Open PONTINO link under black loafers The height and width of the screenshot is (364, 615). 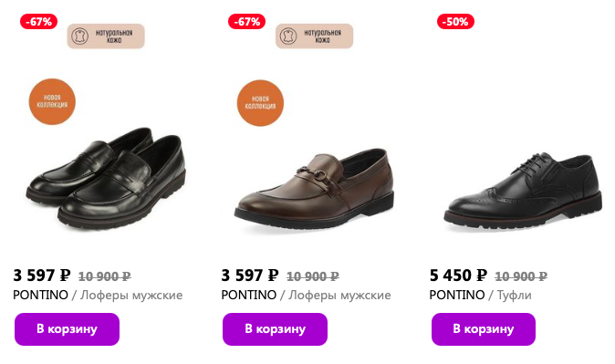click(x=40, y=295)
